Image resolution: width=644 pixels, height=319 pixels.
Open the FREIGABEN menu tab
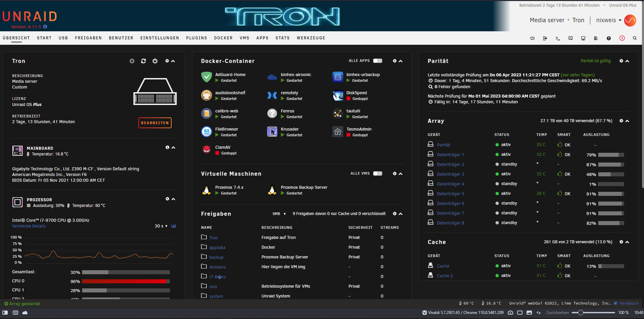tap(88, 38)
